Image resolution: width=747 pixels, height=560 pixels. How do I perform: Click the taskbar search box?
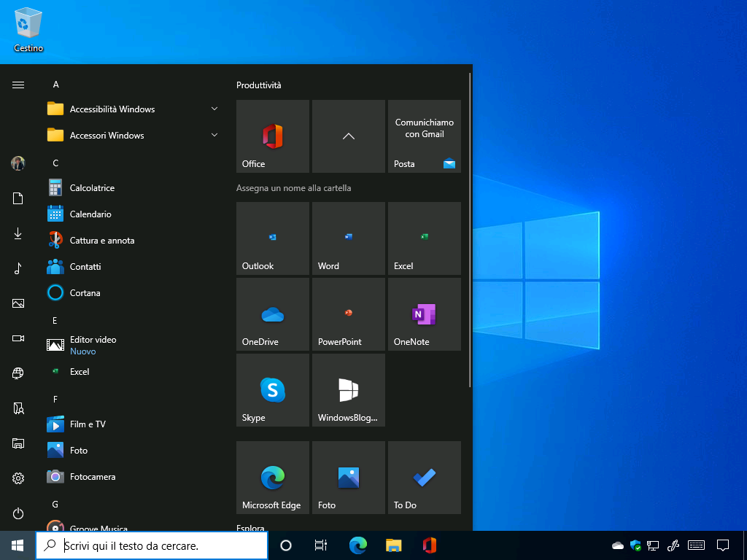[152, 545]
